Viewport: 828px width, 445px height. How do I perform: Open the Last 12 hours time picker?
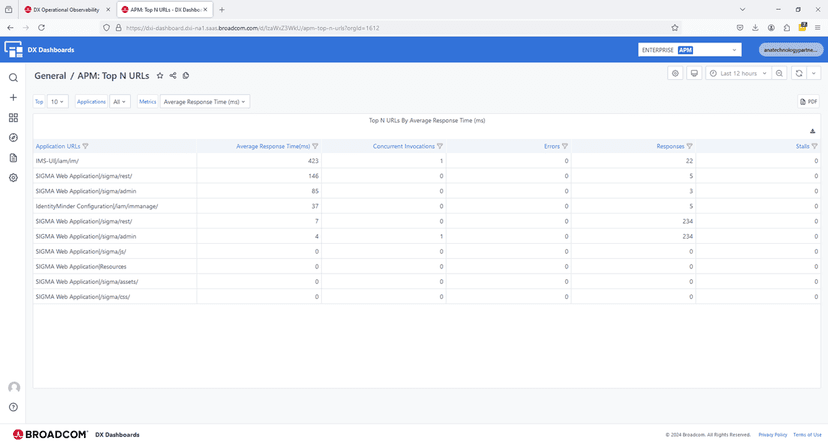point(738,73)
